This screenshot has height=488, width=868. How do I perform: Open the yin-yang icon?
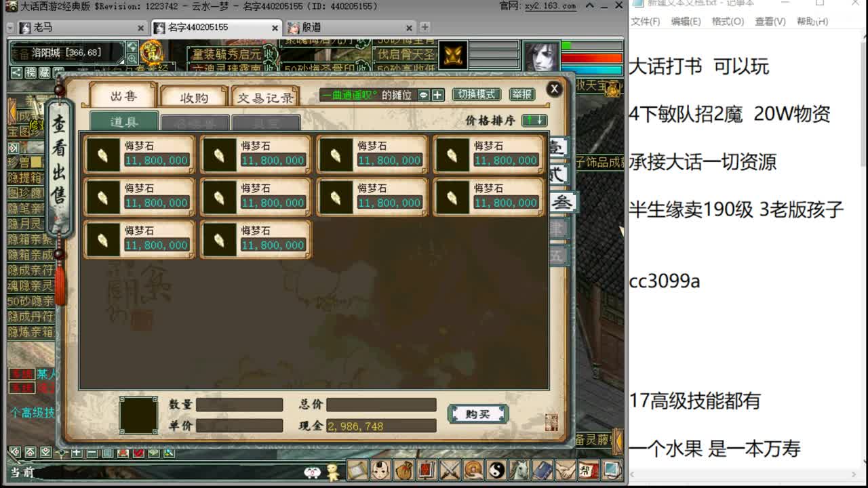coord(496,470)
